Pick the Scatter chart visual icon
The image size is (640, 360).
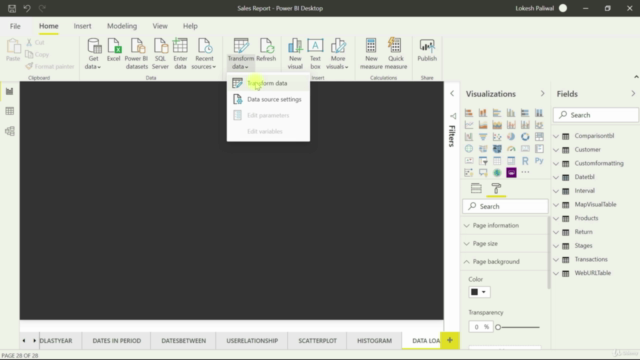(x=497, y=137)
